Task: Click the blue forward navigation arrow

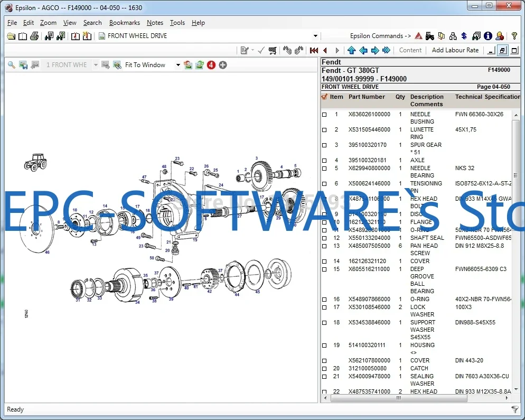Action: click(374, 50)
